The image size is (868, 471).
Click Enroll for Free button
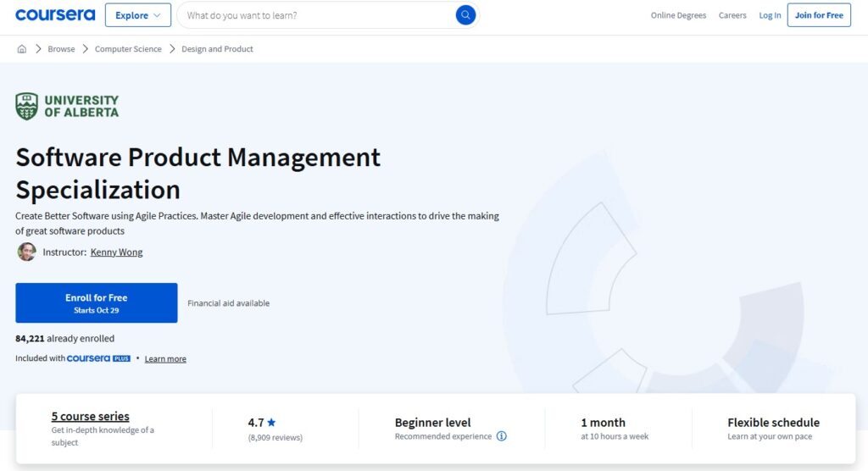coord(97,302)
